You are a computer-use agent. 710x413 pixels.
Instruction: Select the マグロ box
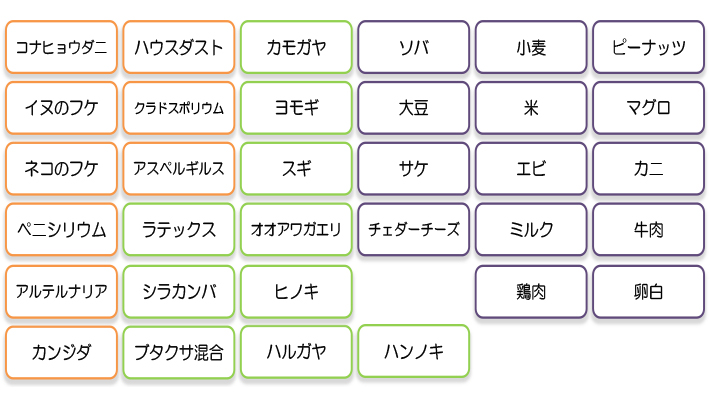648,108
